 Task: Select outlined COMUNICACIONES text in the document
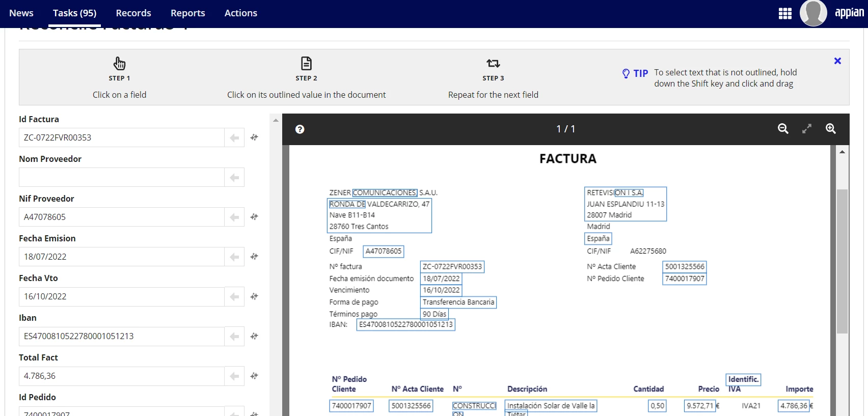(385, 192)
